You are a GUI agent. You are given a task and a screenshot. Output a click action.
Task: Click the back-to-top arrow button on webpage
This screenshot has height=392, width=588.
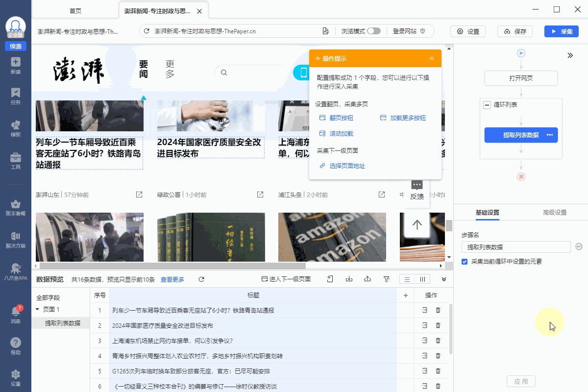pos(417,224)
